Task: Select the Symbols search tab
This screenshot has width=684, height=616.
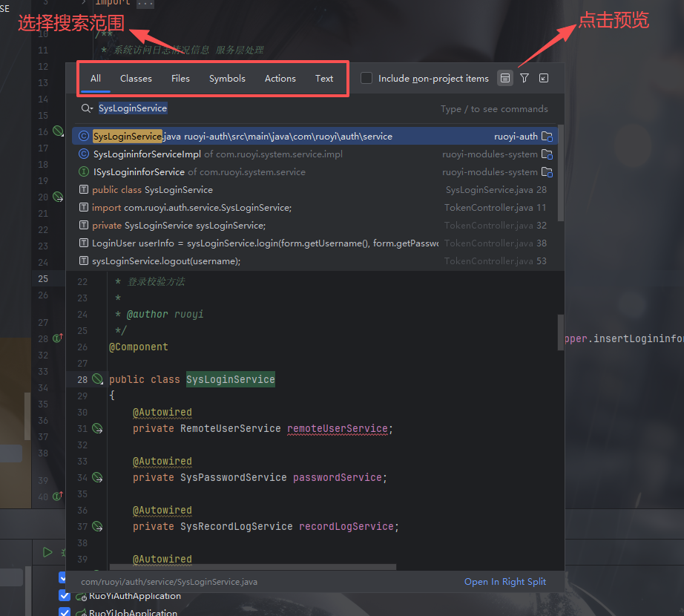Action: coord(227,79)
